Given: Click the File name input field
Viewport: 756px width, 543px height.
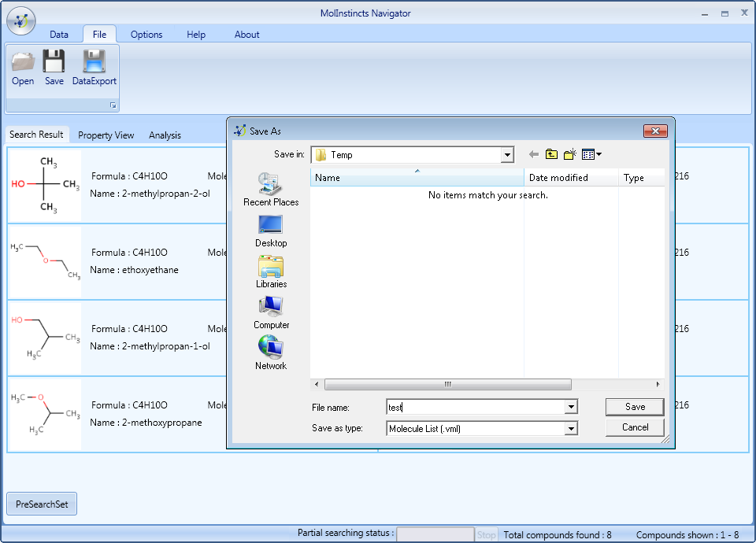Looking at the screenshot, I should (476, 407).
